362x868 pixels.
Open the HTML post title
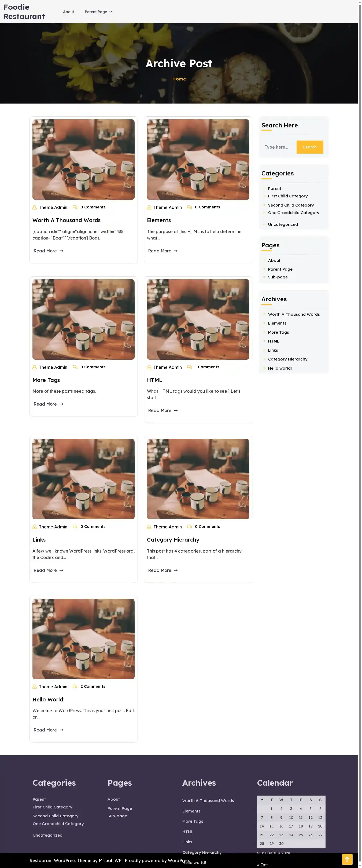154,380
